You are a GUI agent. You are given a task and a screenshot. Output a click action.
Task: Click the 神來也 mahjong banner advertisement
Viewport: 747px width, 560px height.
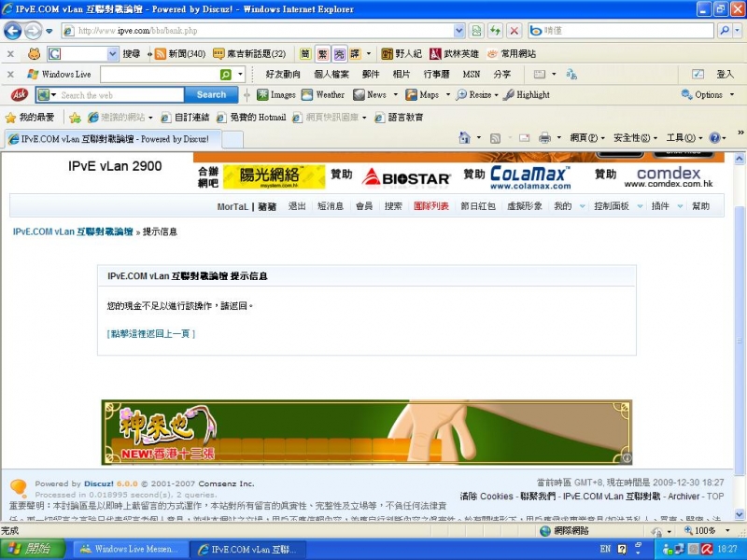coord(367,432)
